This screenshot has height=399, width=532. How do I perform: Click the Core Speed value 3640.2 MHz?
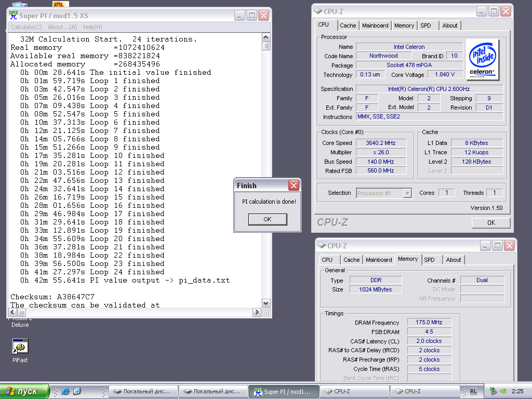[x=381, y=143]
